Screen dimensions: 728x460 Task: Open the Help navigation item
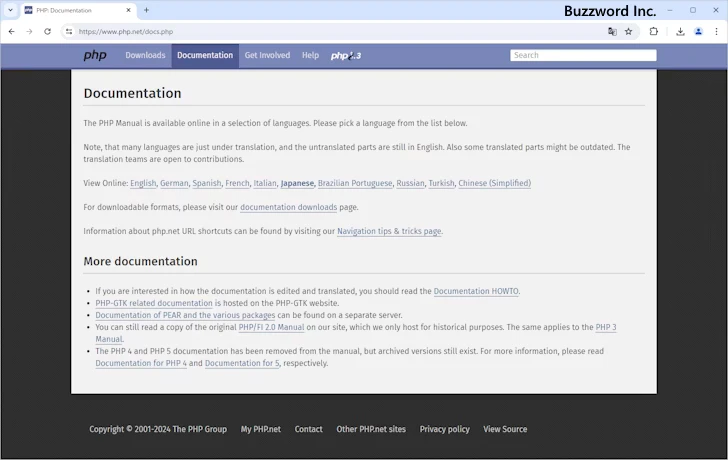(x=310, y=55)
